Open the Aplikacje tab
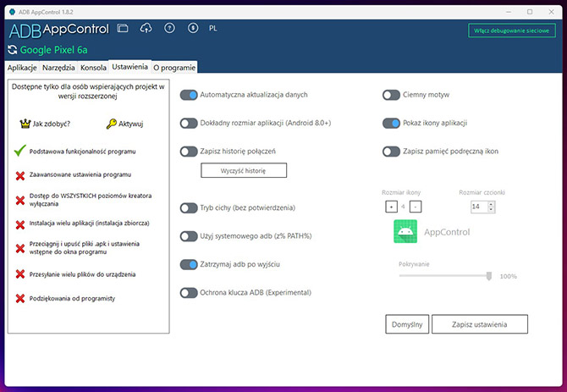The width and height of the screenshot is (567, 392). click(x=22, y=68)
